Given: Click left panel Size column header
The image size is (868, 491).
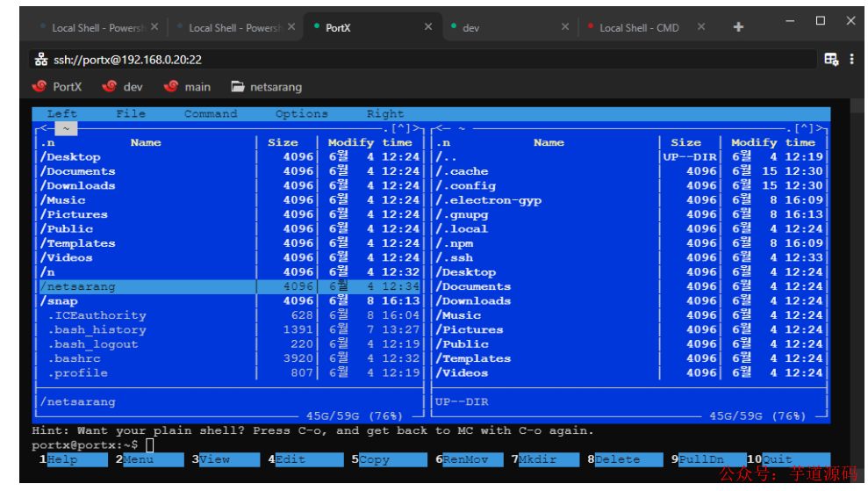Looking at the screenshot, I should pyautogui.click(x=283, y=142).
